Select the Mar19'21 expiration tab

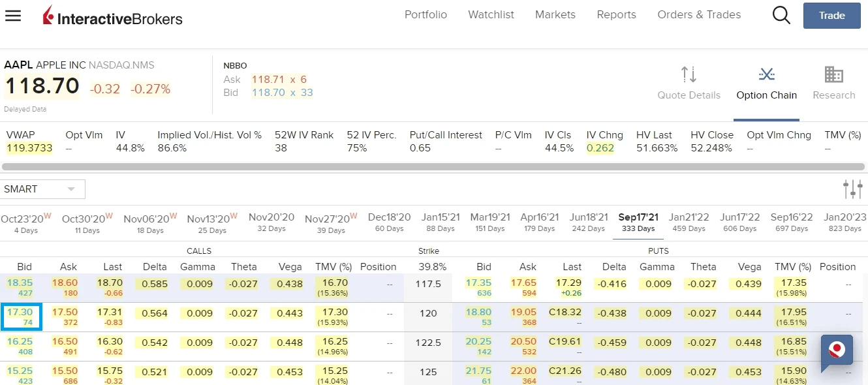[x=490, y=223]
